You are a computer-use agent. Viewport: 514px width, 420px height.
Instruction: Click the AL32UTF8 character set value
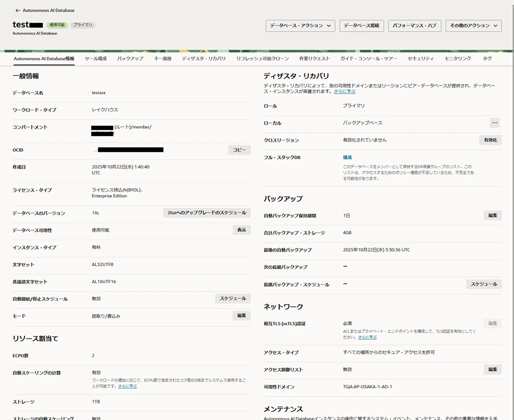click(x=103, y=264)
